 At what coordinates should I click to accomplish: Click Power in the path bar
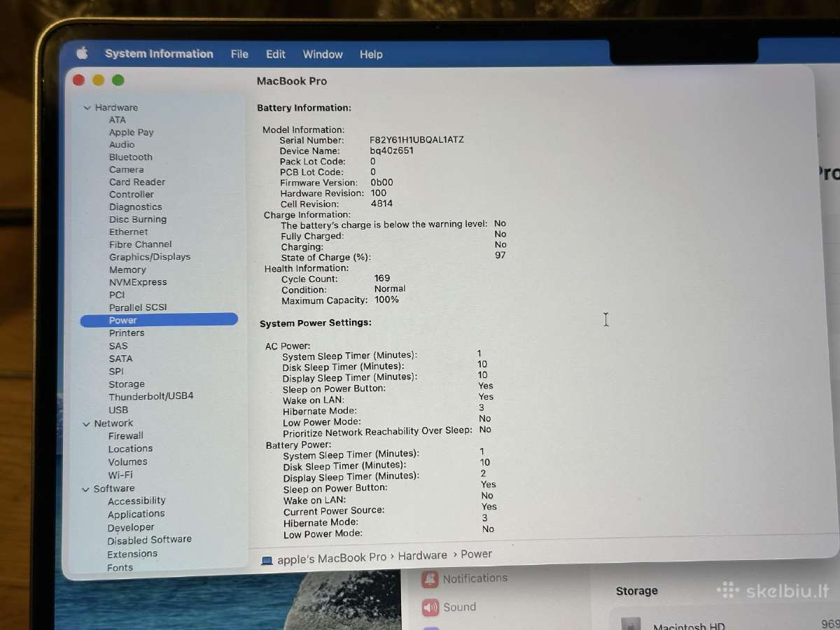476,554
